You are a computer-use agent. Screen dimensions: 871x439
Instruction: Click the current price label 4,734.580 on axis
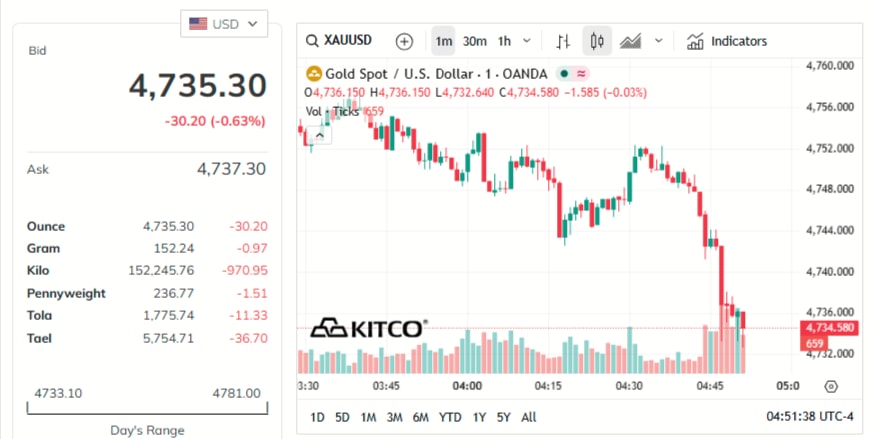point(828,327)
